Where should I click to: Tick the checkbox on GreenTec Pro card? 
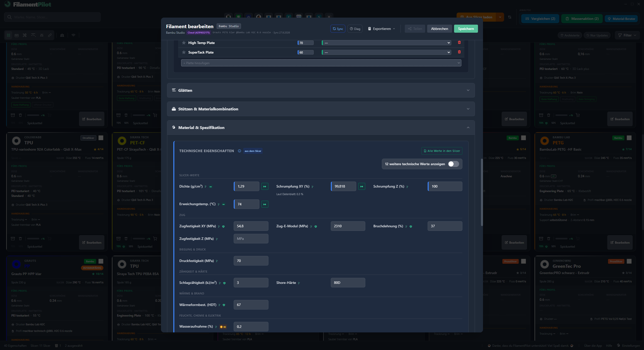coord(629,261)
